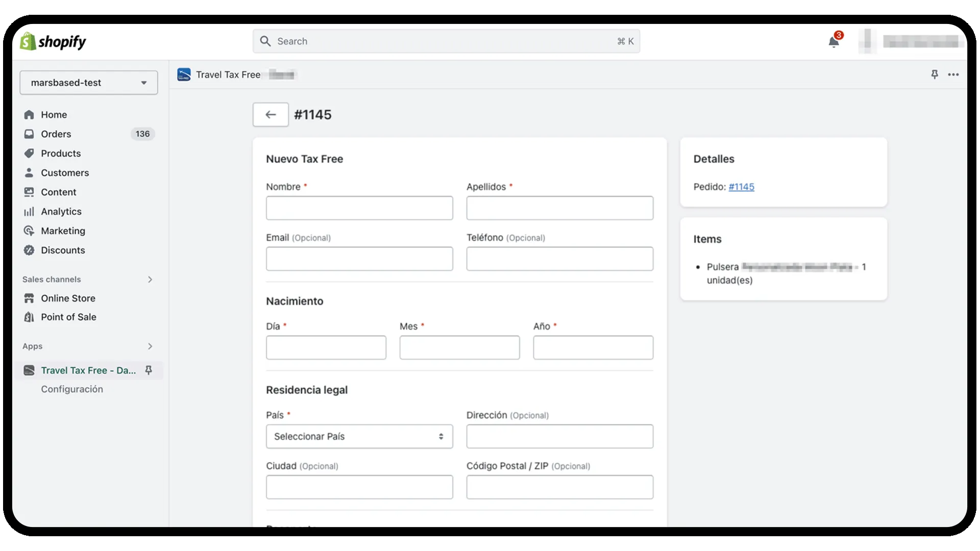
Task: Open the notifications bell
Action: pos(834,42)
